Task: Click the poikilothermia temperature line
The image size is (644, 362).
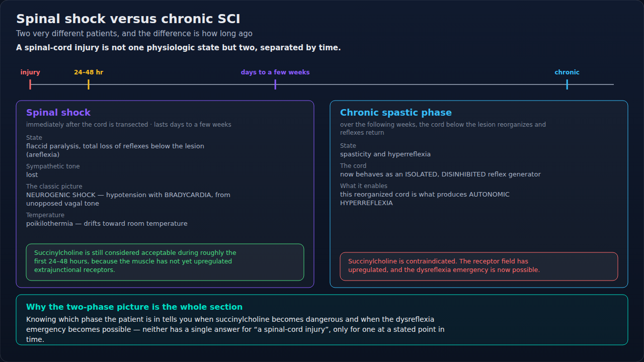Action: coord(107,224)
